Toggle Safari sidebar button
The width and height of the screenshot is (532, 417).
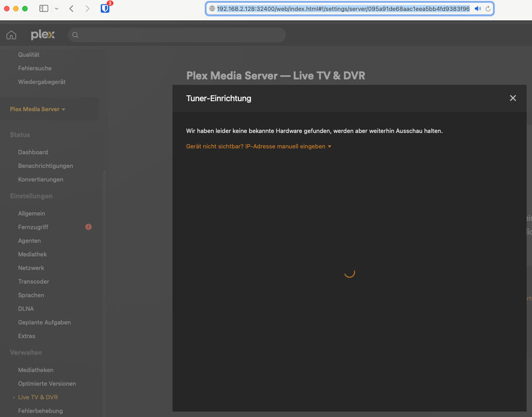pyautogui.click(x=44, y=8)
